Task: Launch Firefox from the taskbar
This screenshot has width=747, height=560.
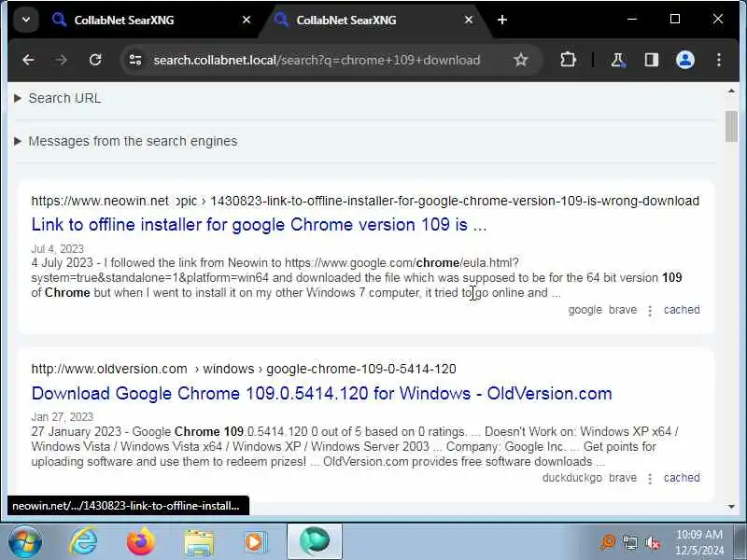Action: pyautogui.click(x=141, y=542)
